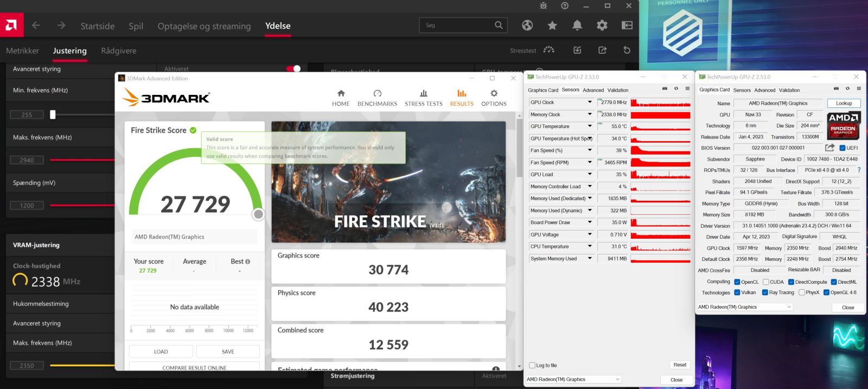Click screenshot camera icon in GPU-Z Sensors window

click(665, 89)
